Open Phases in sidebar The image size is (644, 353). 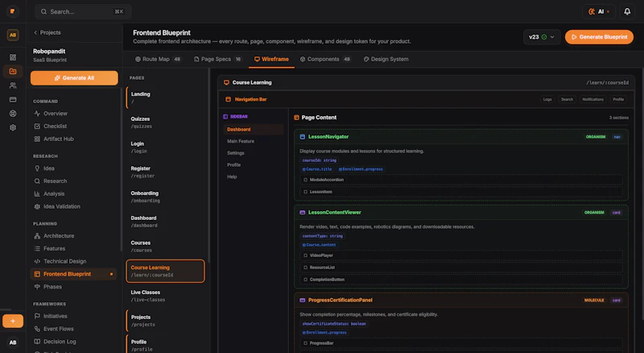(x=74, y=287)
